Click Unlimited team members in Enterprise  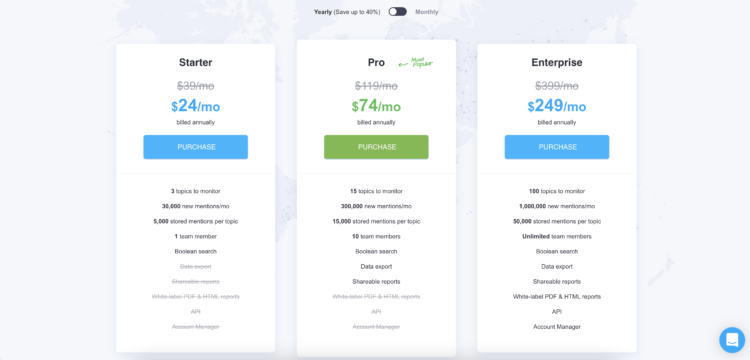[x=557, y=237]
